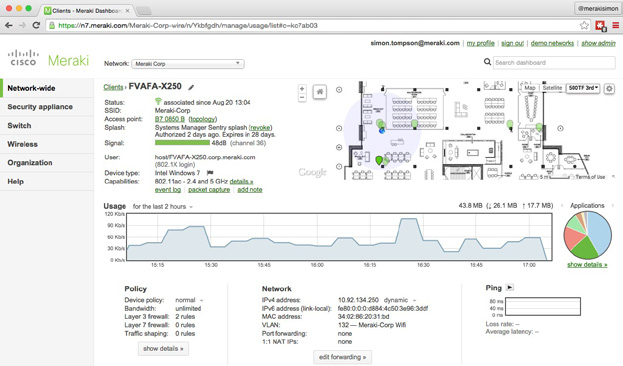The height and width of the screenshot is (366, 623).
Task: Open the Network Meraki Corp dropdown
Action: click(x=188, y=64)
